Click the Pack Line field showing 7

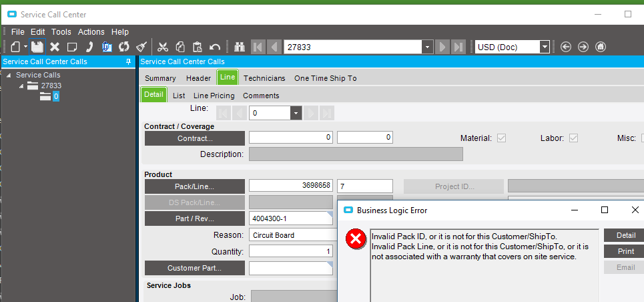365,186
